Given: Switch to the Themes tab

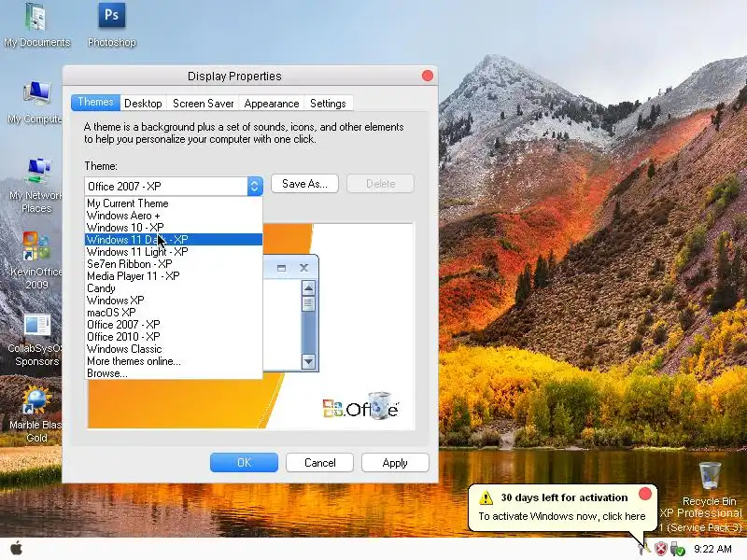Looking at the screenshot, I should click(x=95, y=103).
